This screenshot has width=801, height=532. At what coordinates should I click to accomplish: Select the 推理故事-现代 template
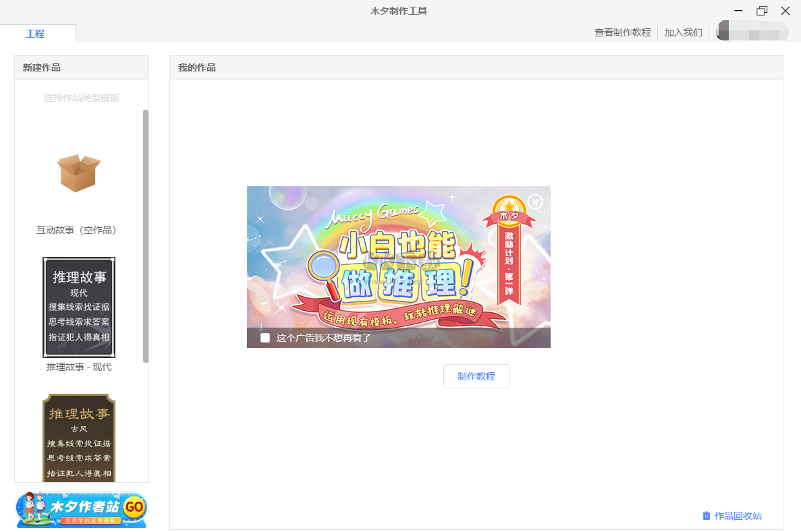[78, 307]
